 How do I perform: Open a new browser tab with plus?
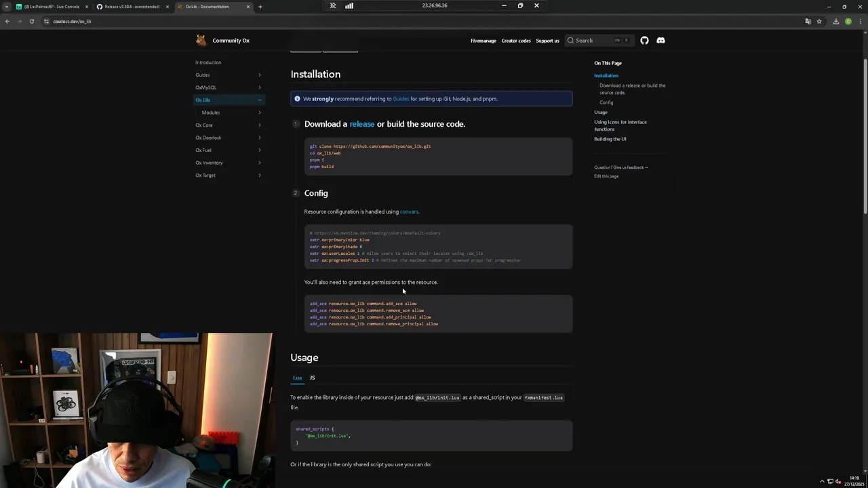tap(260, 7)
